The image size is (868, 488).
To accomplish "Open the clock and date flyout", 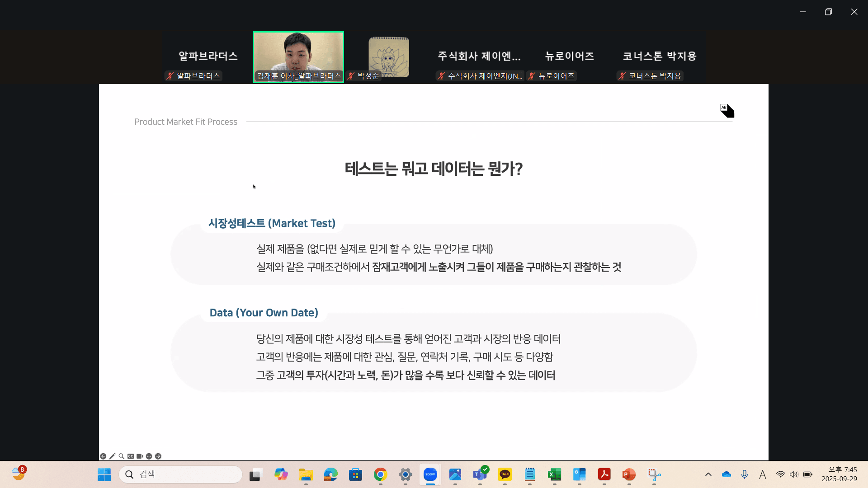I will pyautogui.click(x=839, y=474).
